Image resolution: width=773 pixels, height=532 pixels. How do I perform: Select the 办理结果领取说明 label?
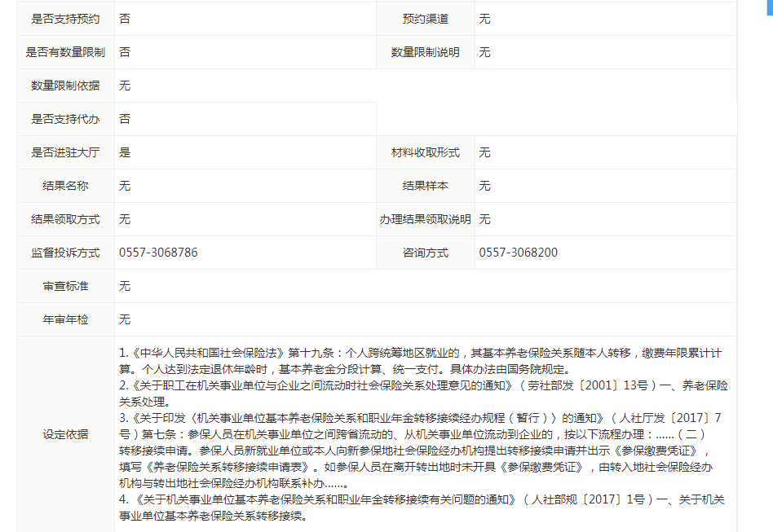(425, 219)
